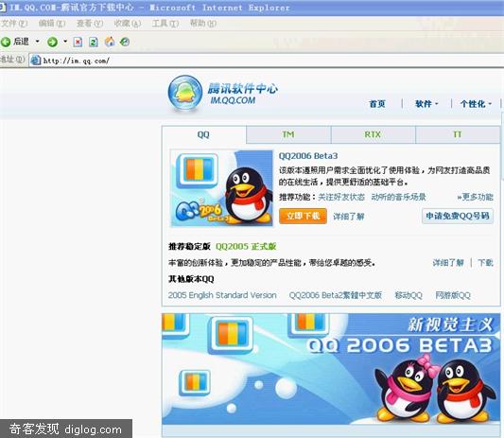
Task: Click the 申请免费QQ号码 button
Action: [458, 216]
